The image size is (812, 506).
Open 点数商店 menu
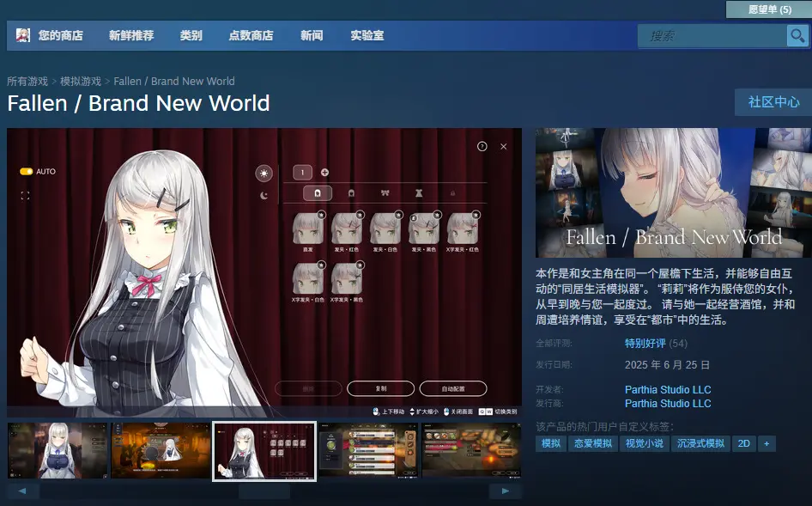(251, 35)
